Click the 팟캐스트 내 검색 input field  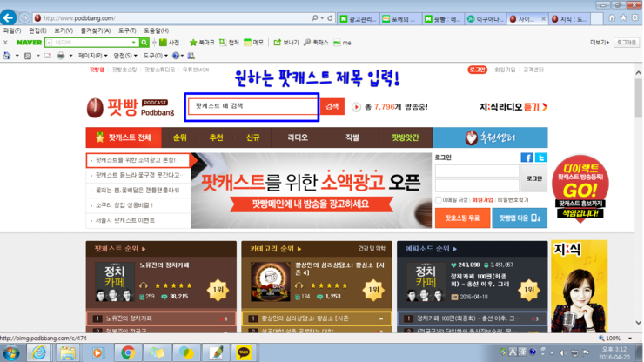point(252,106)
